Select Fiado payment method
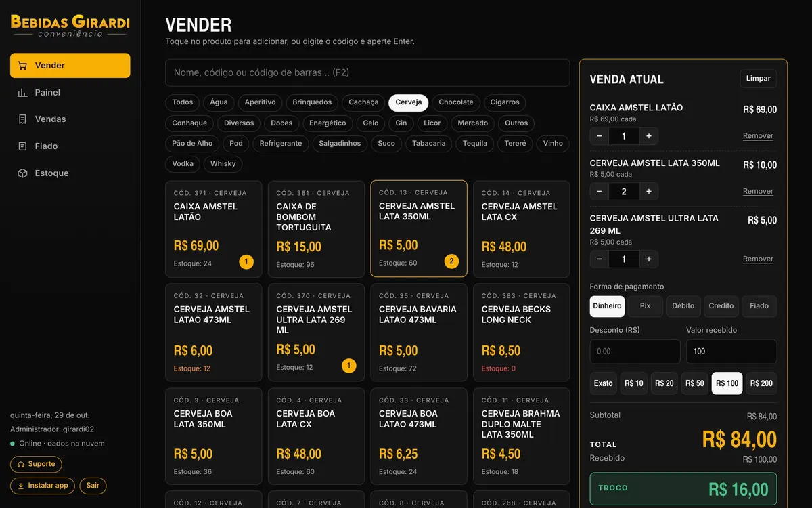Image resolution: width=812 pixels, height=508 pixels. coord(759,306)
